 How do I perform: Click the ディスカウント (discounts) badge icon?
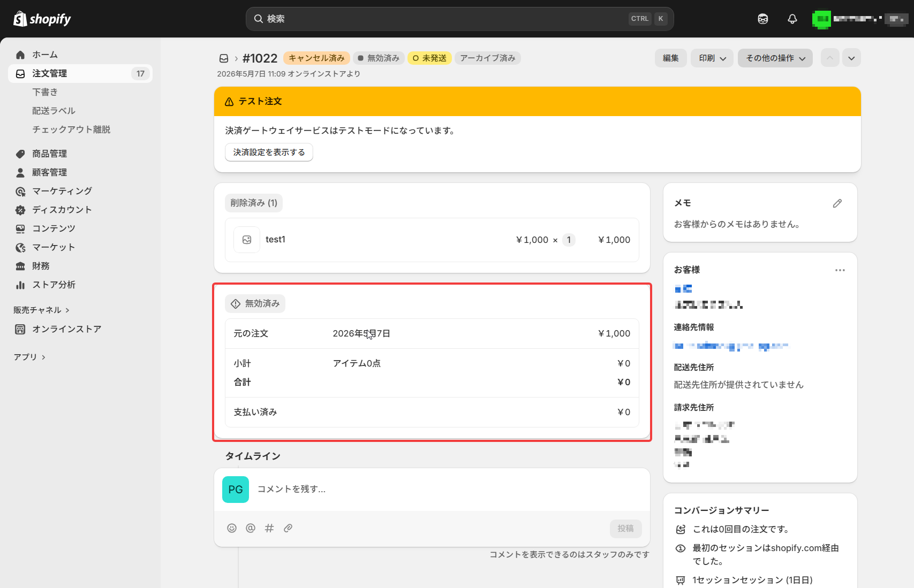20,210
